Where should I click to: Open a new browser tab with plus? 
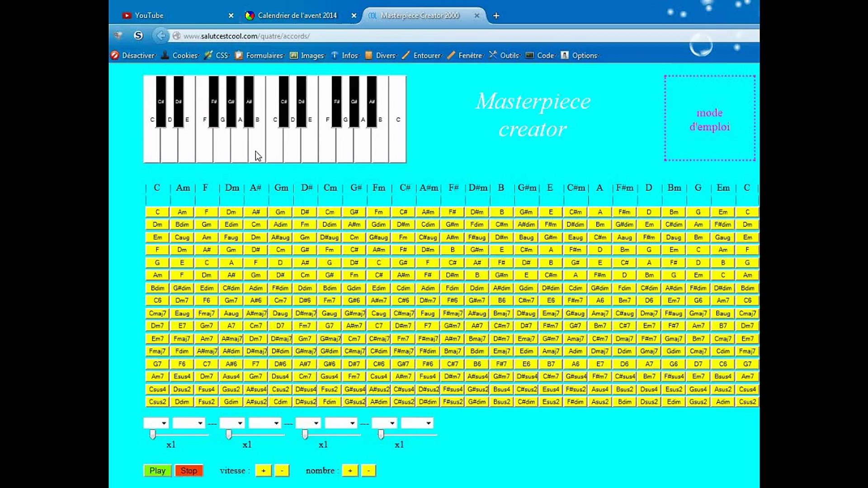point(496,15)
